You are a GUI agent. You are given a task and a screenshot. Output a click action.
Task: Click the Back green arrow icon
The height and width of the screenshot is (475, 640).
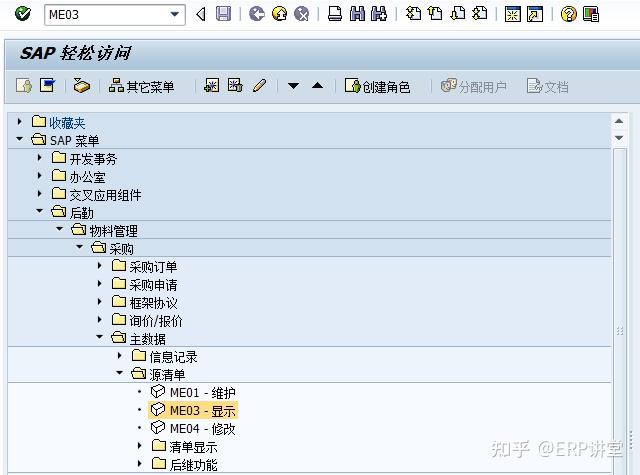coord(257,14)
